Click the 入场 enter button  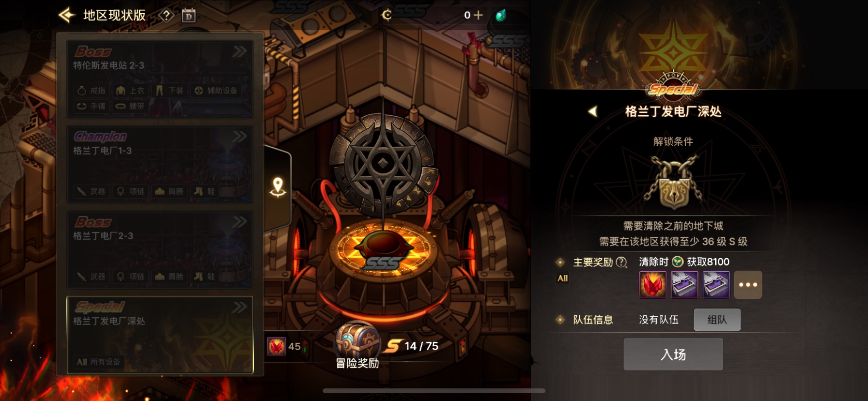(x=673, y=355)
